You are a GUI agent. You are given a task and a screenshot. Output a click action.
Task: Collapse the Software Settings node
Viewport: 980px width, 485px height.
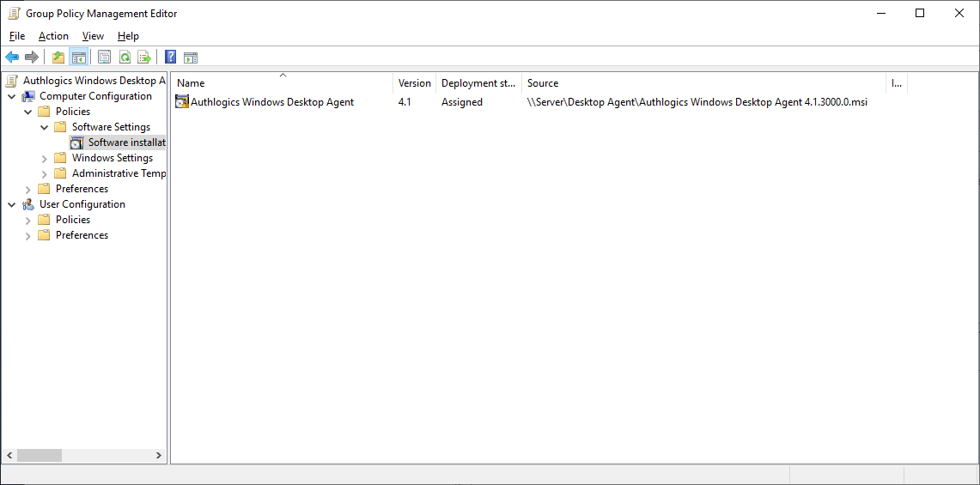tap(45, 127)
